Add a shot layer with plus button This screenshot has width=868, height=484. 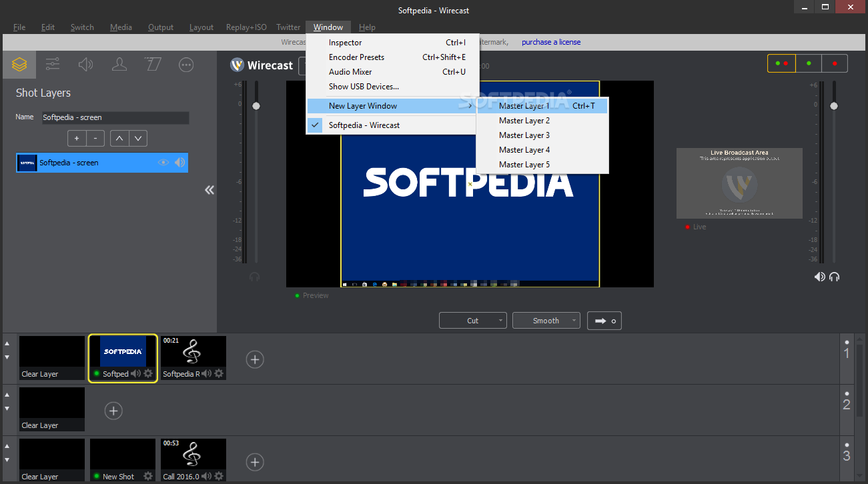77,138
